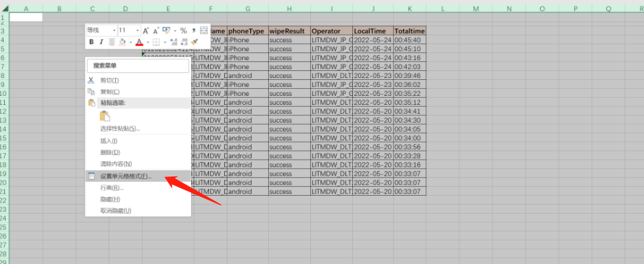Image resolution: width=644 pixels, height=264 pixels.
Task: Choose 删除(D) from context menu
Action: tap(138, 152)
